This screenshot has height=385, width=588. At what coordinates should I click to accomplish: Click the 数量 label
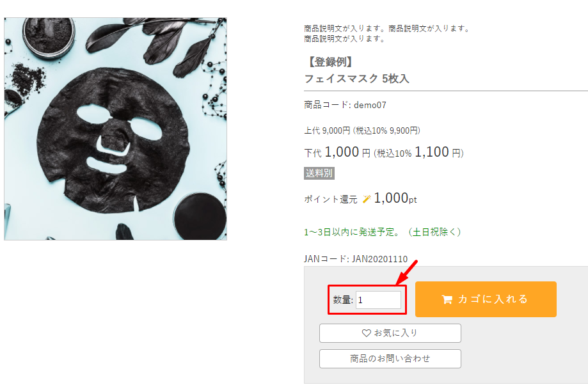point(343,300)
